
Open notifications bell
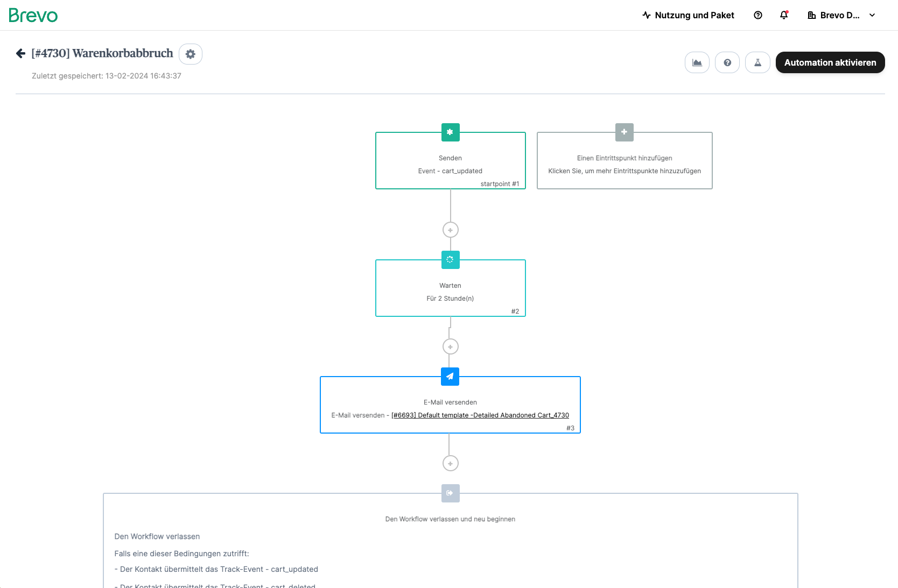tap(784, 15)
